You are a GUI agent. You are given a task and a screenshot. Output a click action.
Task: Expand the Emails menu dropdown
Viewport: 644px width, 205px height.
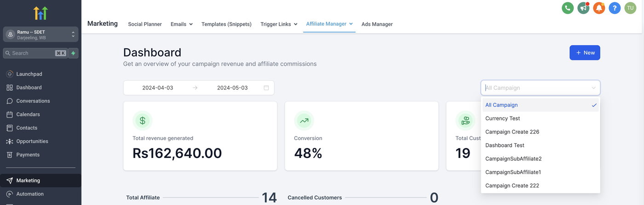[181, 24]
